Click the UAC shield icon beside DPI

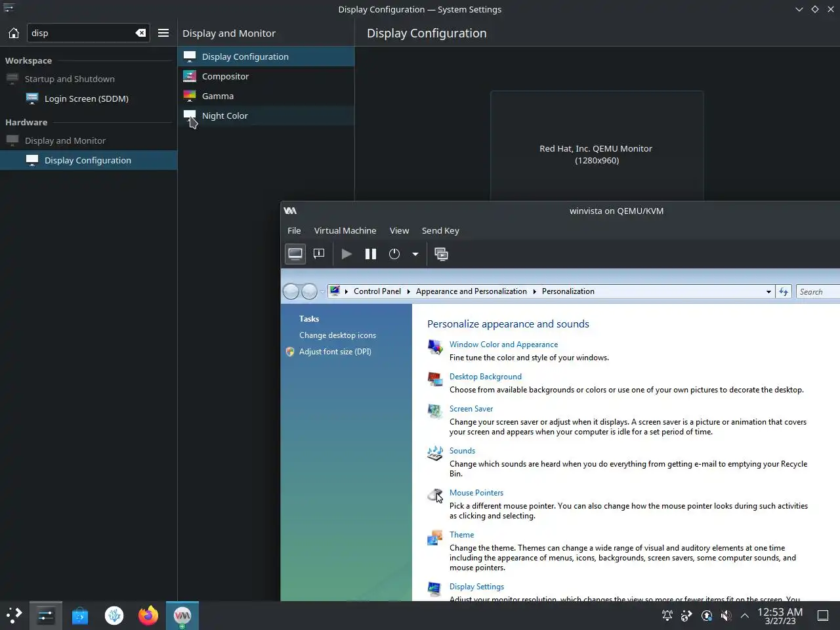click(290, 352)
